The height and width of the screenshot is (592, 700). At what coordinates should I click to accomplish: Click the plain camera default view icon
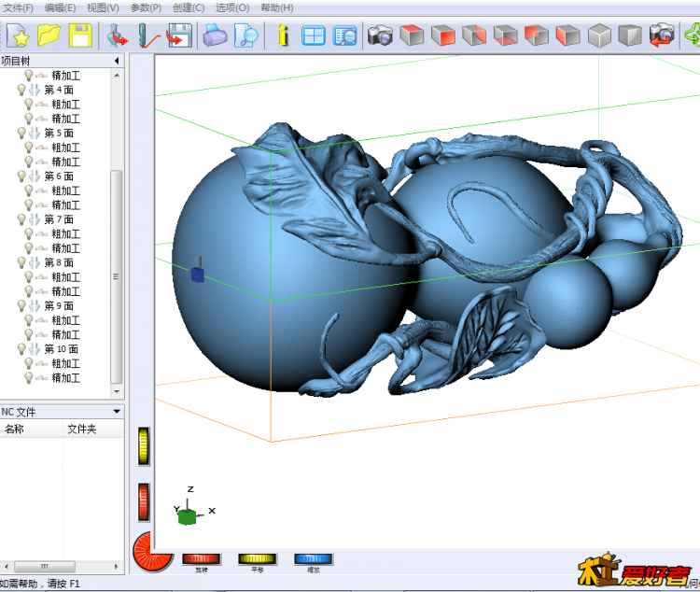(x=380, y=35)
